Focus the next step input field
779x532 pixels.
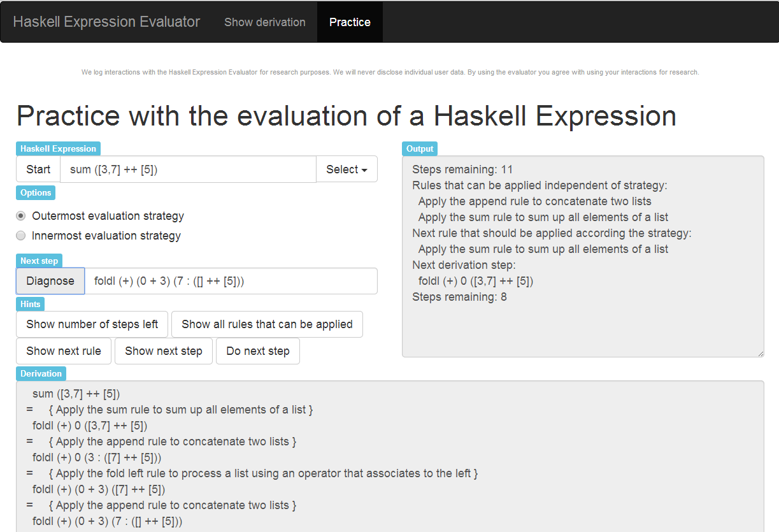231,281
